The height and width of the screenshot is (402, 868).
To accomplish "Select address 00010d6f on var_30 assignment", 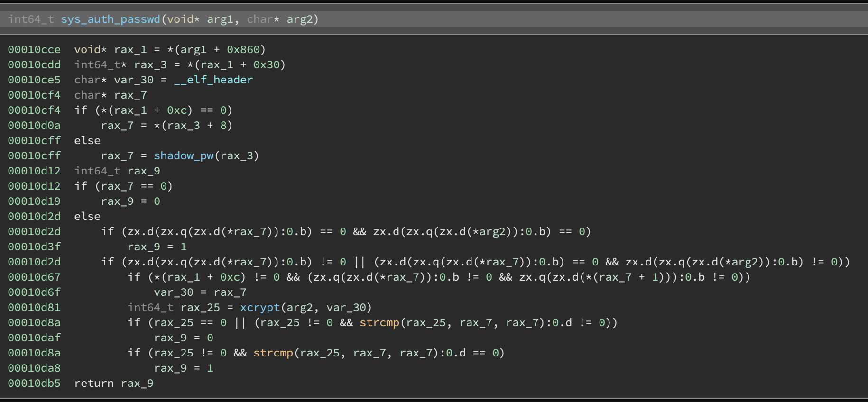I will click(x=34, y=292).
